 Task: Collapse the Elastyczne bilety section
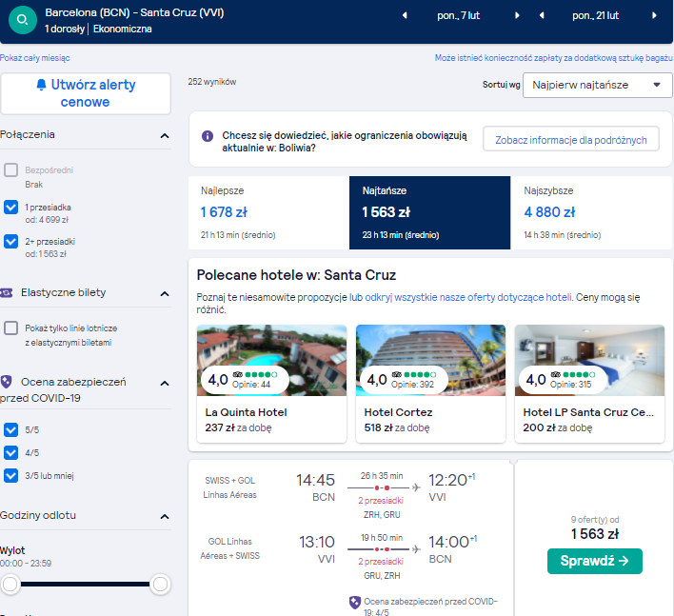(x=165, y=293)
